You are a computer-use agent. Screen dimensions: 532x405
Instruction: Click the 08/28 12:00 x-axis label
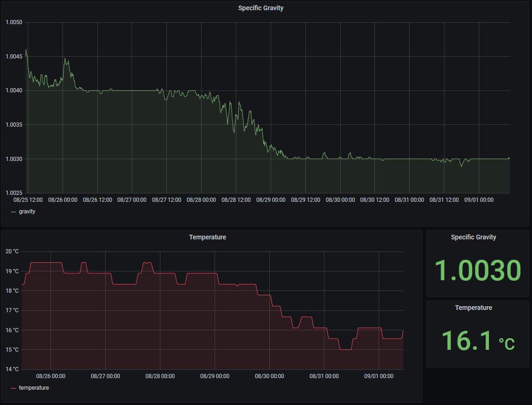(236, 200)
